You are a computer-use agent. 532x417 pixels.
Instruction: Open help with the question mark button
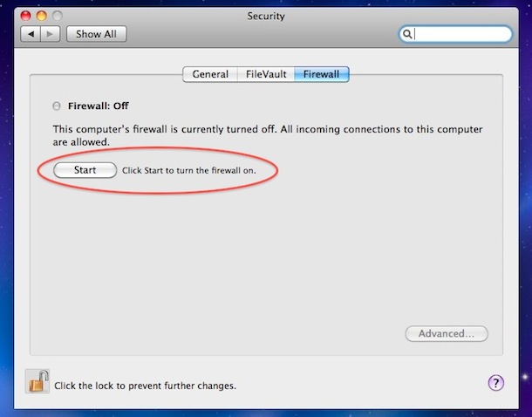(x=495, y=383)
